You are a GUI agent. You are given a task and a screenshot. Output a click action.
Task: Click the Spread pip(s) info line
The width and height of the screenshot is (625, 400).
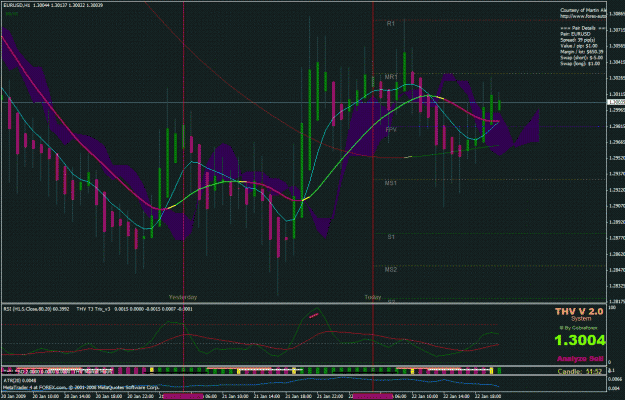tap(578, 40)
